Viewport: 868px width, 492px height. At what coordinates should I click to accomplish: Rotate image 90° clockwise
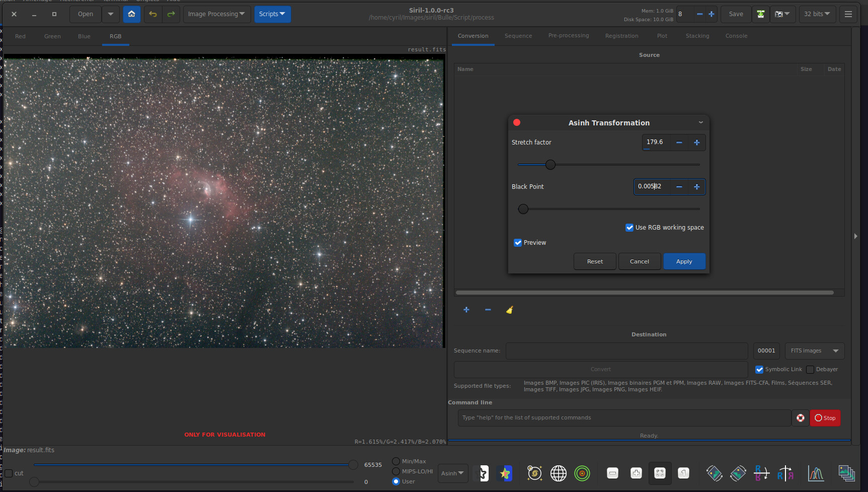tap(738, 473)
